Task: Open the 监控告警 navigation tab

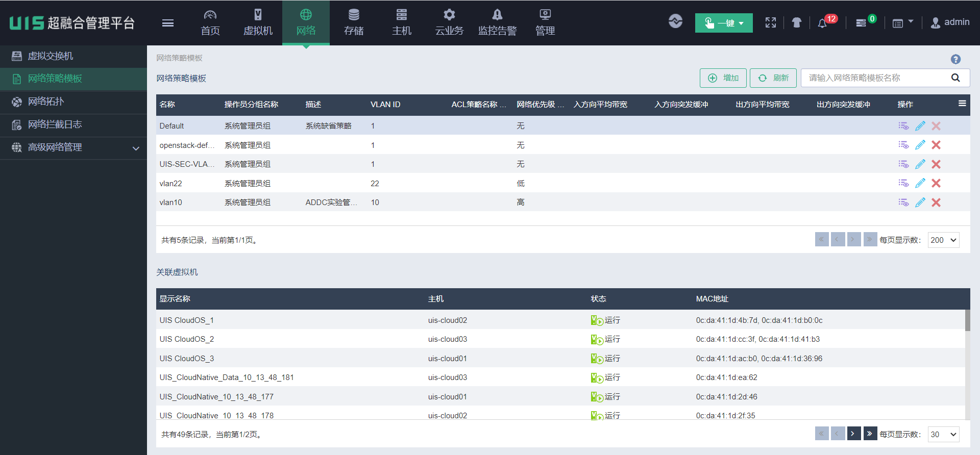Action: (x=497, y=23)
